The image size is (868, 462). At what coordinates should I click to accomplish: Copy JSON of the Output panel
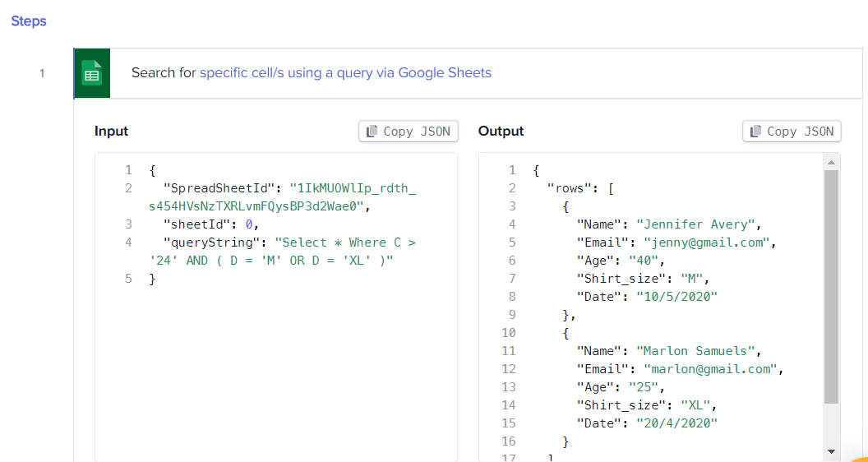[792, 132]
